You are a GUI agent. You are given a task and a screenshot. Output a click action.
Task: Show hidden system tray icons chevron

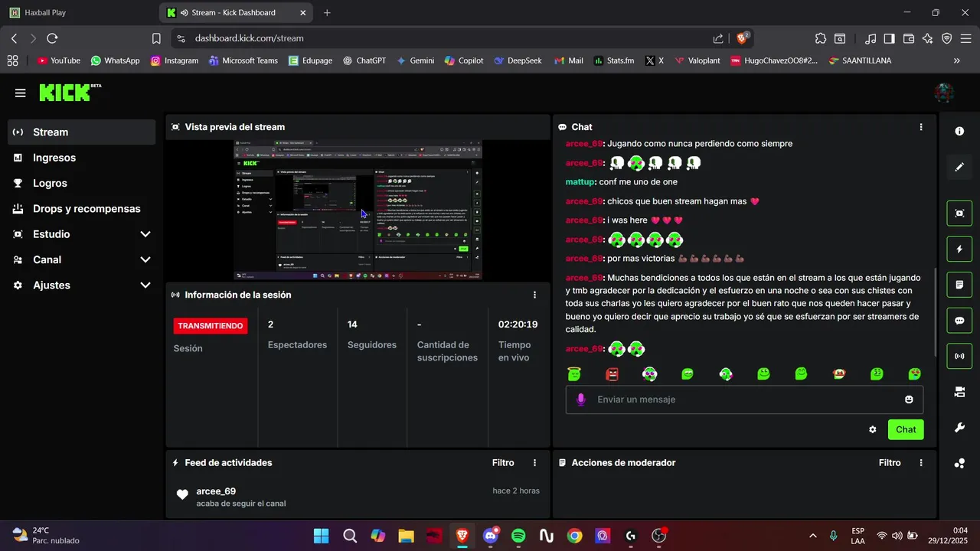pyautogui.click(x=812, y=536)
